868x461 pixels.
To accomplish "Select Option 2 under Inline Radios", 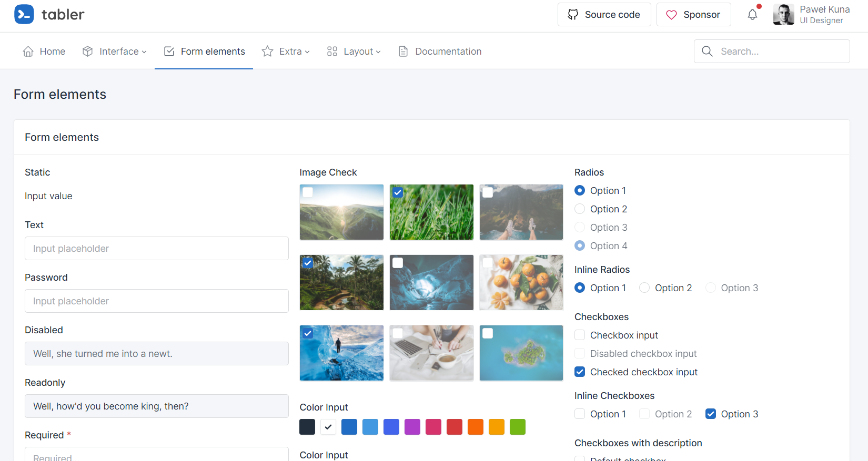I will pos(644,288).
